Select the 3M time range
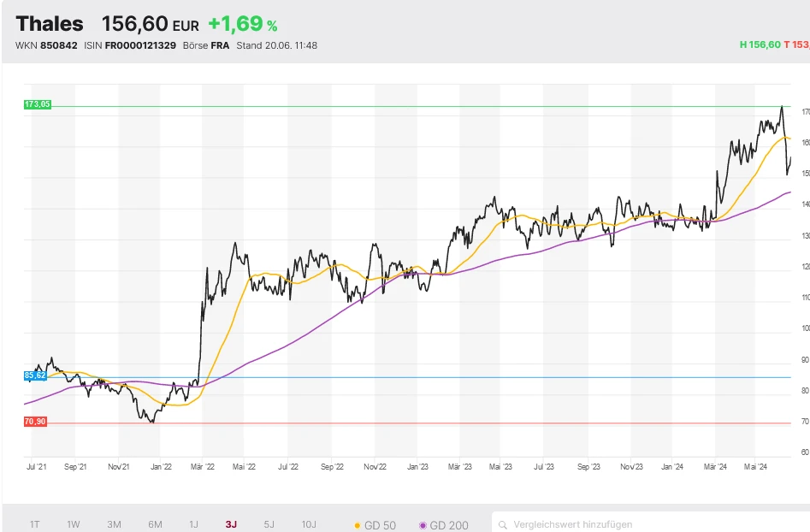This screenshot has height=532, width=810. pos(114,524)
